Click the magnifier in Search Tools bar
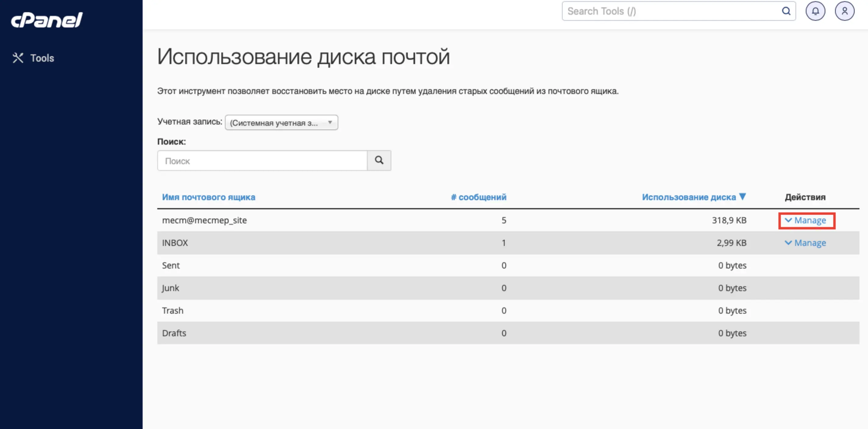This screenshot has height=429, width=868. tap(786, 11)
